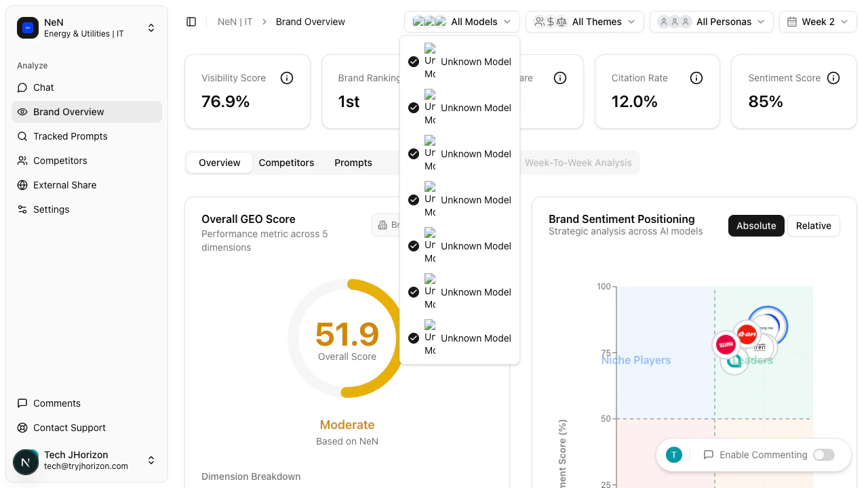Switch to the Prompts tab
Viewport: 868px width, 488px height.
[x=353, y=163]
